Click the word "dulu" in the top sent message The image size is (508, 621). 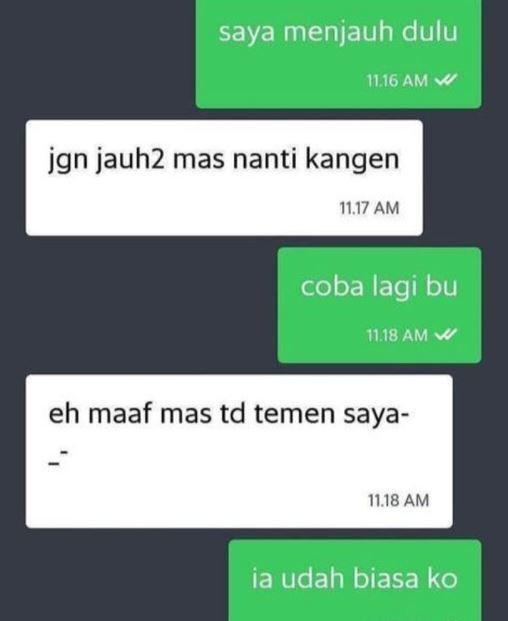pos(430,32)
